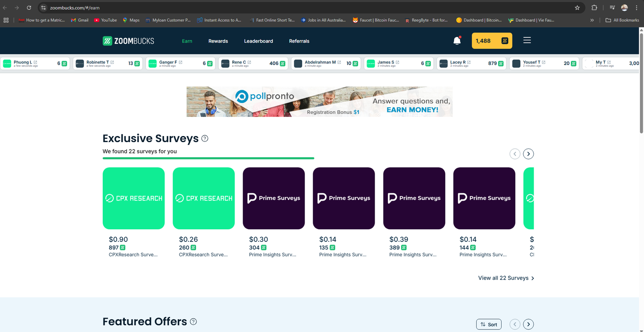Screen dimensions: 644x332
Task: Open the YouTube bookmark
Action: 105,20
